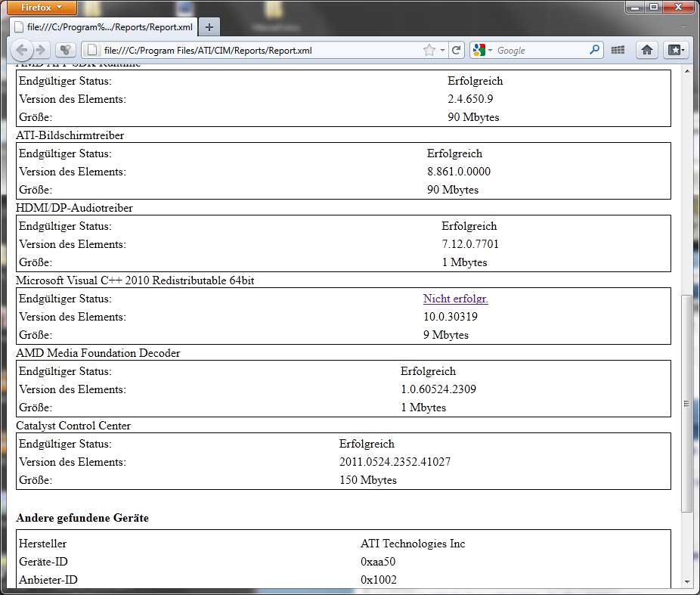Select device ID 0xaa50

[x=378, y=562]
